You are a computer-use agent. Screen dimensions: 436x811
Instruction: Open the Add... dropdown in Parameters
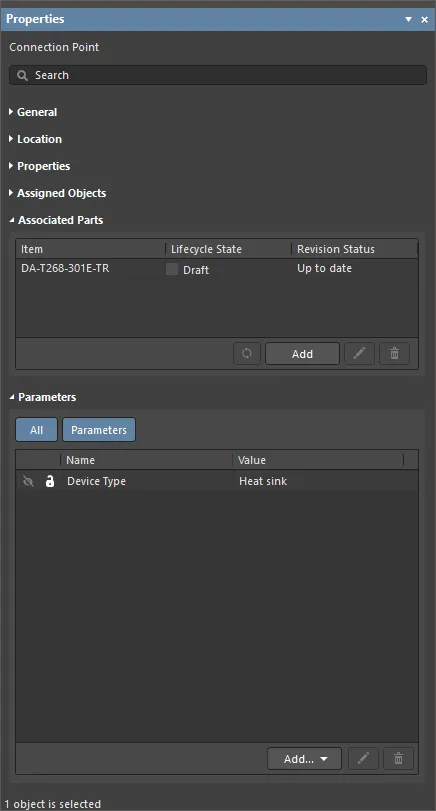[x=305, y=759]
